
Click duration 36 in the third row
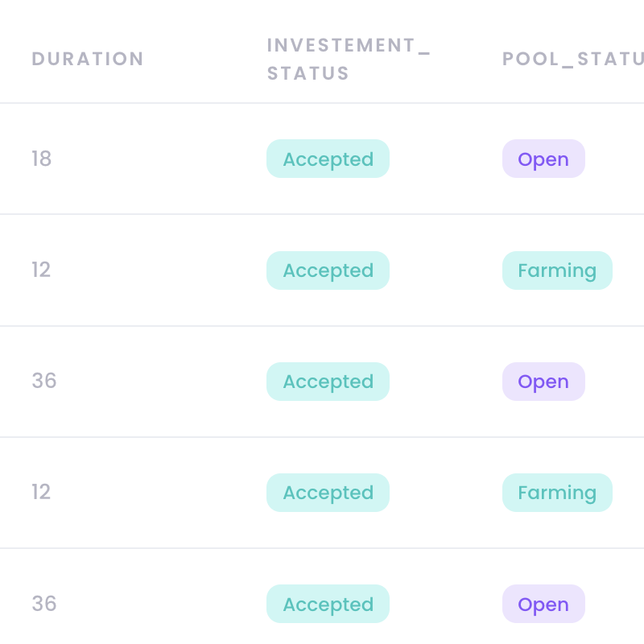tap(44, 381)
